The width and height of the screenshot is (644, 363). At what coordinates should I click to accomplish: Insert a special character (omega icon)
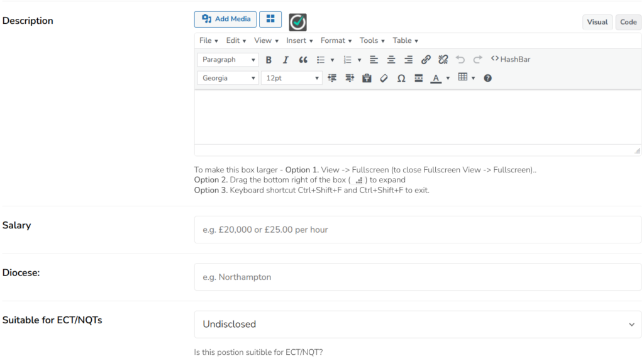tap(401, 79)
